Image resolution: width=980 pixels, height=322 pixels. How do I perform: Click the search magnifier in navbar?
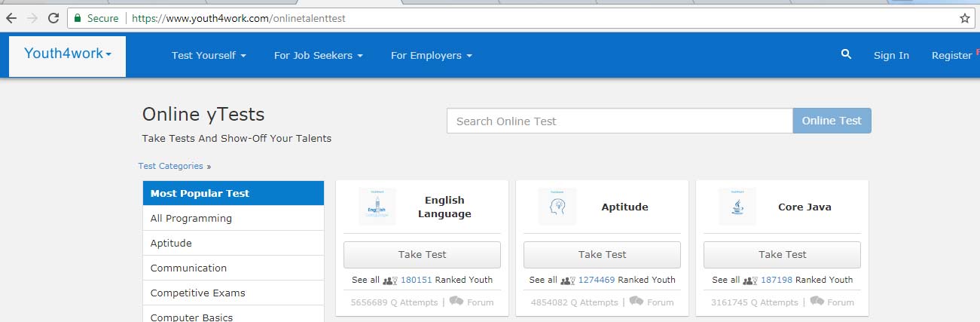coord(846,54)
